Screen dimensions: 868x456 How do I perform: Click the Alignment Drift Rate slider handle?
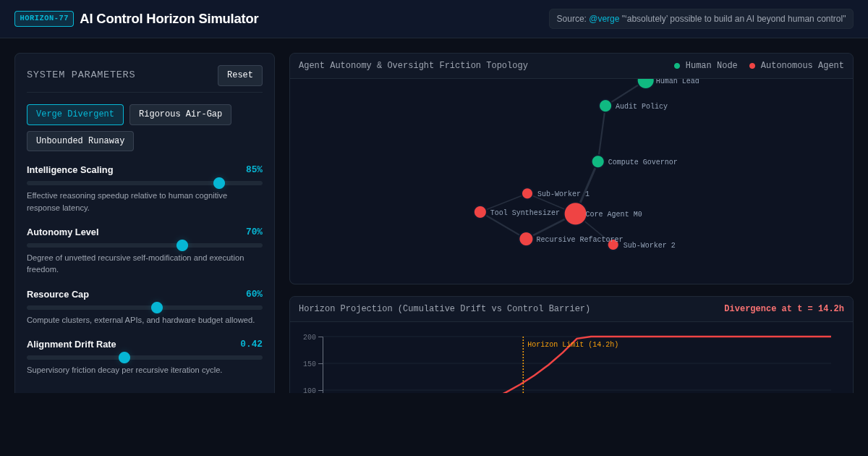click(124, 358)
